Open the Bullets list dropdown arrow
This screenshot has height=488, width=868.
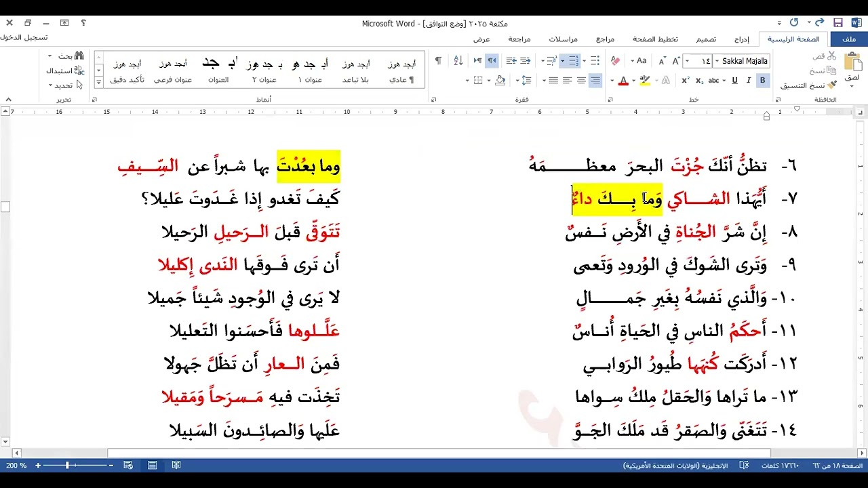pos(584,61)
